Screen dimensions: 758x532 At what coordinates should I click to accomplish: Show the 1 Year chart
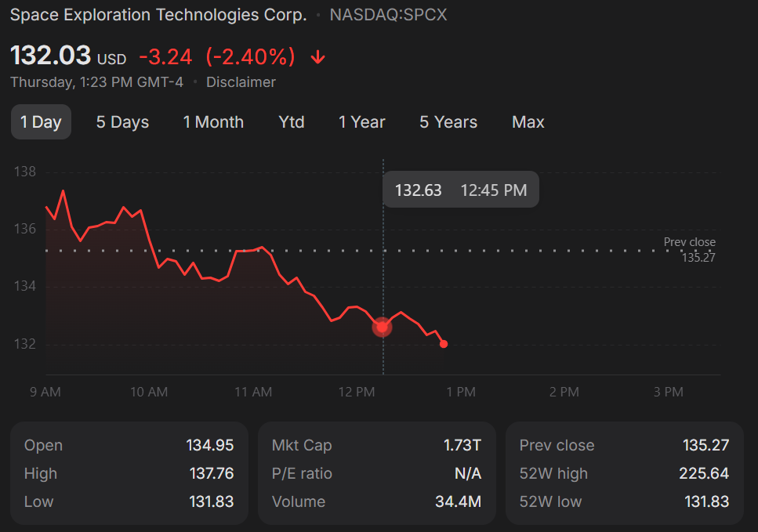[361, 121]
